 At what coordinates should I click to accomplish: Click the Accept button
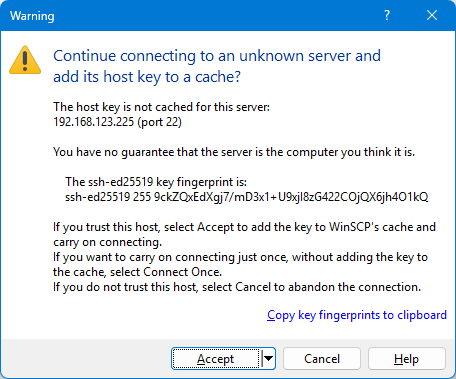coord(216,359)
